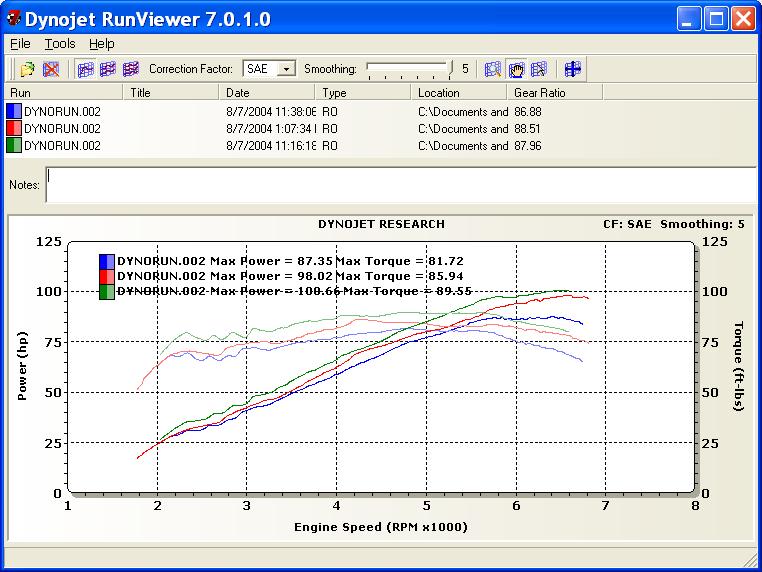The image size is (762, 572).
Task: Select the second graph view icon
Action: click(x=108, y=69)
